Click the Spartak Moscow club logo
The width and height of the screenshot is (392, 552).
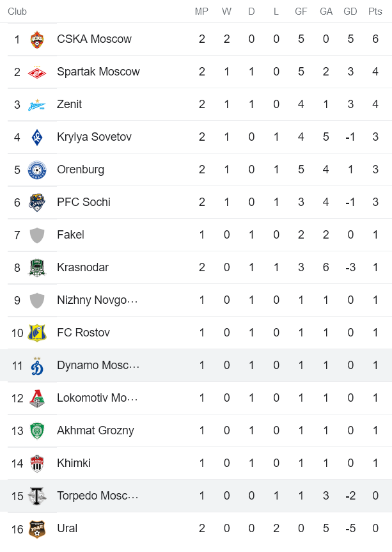click(37, 72)
